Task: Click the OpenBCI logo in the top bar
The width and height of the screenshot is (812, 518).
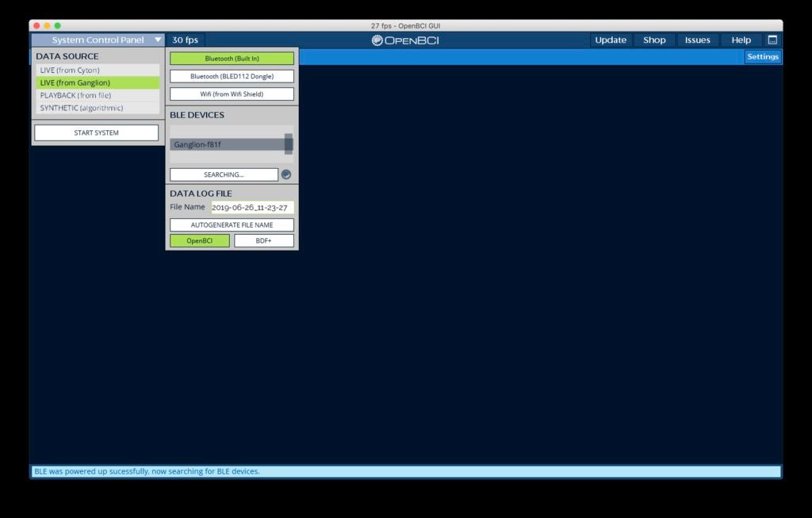Action: coord(405,40)
